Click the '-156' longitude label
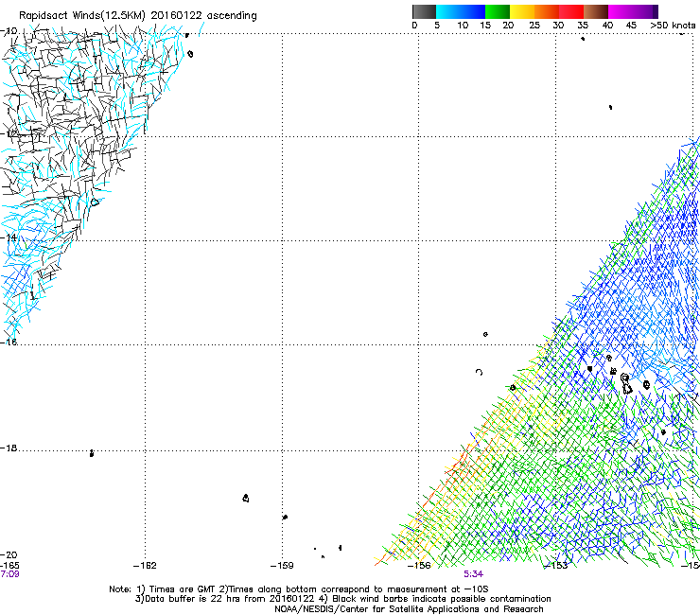700x615 pixels. [x=419, y=566]
